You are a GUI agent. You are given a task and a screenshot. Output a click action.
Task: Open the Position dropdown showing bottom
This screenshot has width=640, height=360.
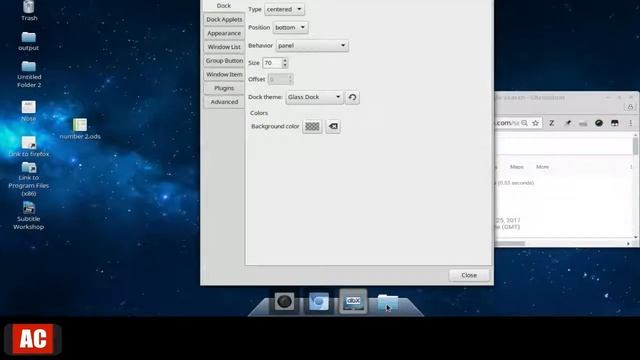pyautogui.click(x=290, y=27)
